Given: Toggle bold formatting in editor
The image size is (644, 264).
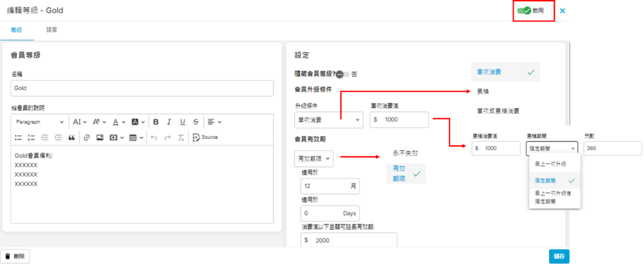Looking at the screenshot, I should point(155,122).
